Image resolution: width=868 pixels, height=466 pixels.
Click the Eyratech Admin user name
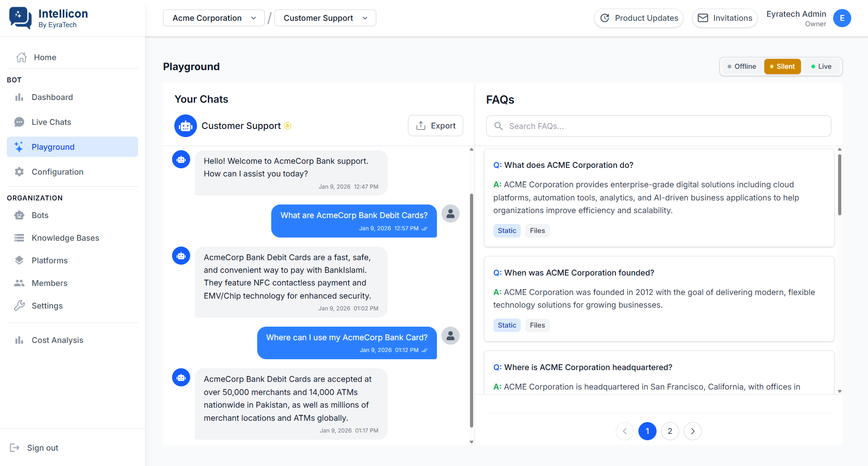796,14
